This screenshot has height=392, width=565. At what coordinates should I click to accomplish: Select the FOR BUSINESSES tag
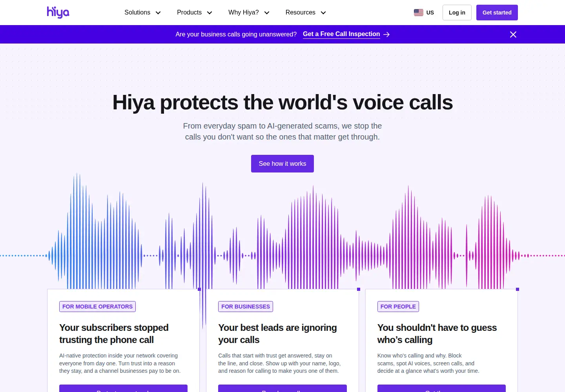click(246, 307)
